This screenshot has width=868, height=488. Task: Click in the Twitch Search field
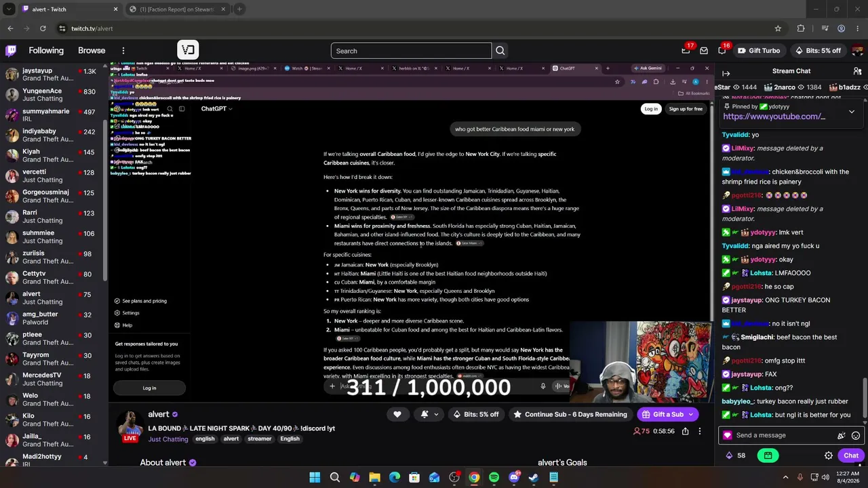(x=411, y=51)
